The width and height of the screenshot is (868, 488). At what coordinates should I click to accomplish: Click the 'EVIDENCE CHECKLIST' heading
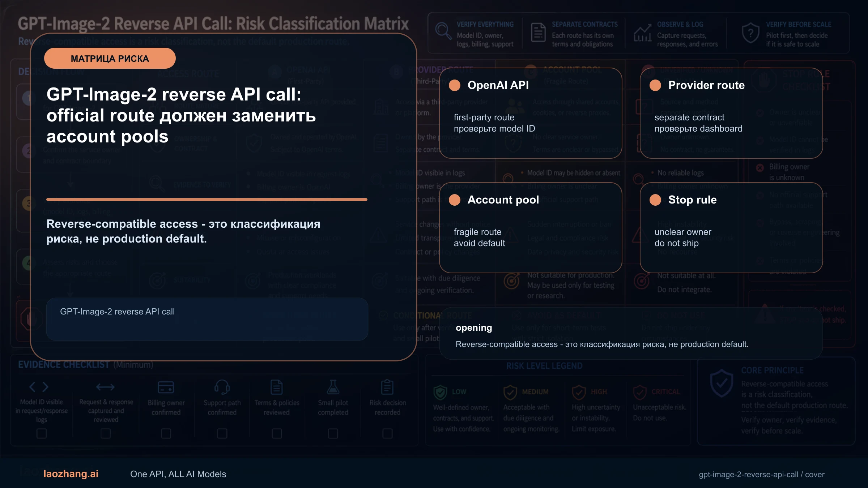coord(64,365)
